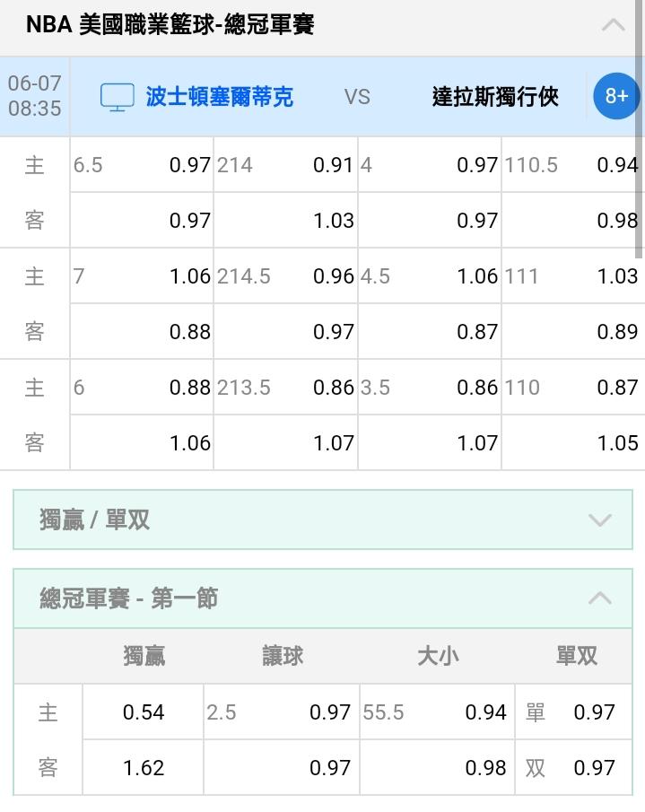Select 單 odd option 0.97
Image resolution: width=645 pixels, height=812 pixels.
[x=573, y=712]
